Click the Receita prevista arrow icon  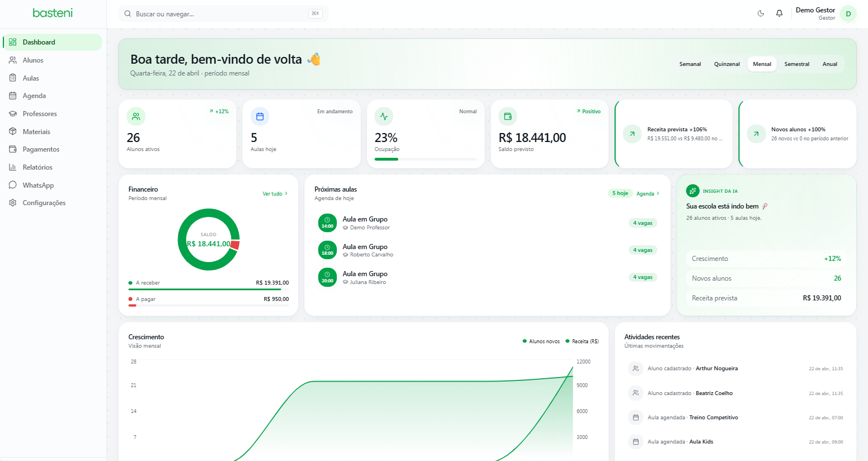(x=632, y=134)
